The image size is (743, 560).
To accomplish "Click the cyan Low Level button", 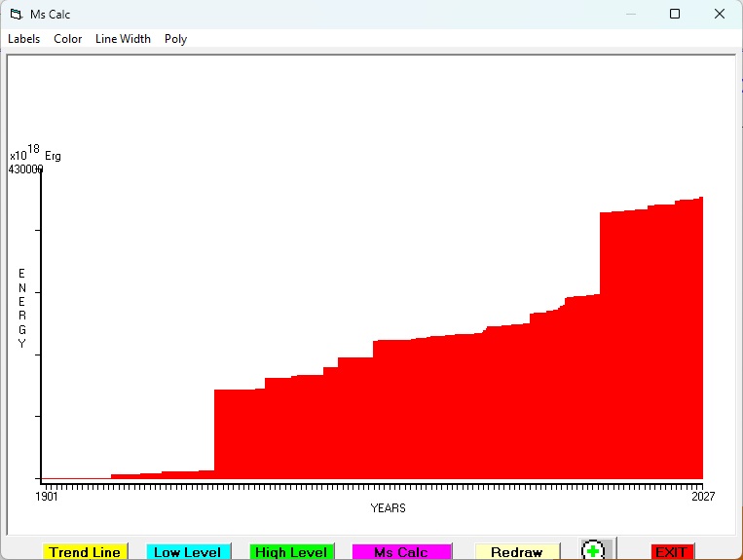I will (x=188, y=552).
